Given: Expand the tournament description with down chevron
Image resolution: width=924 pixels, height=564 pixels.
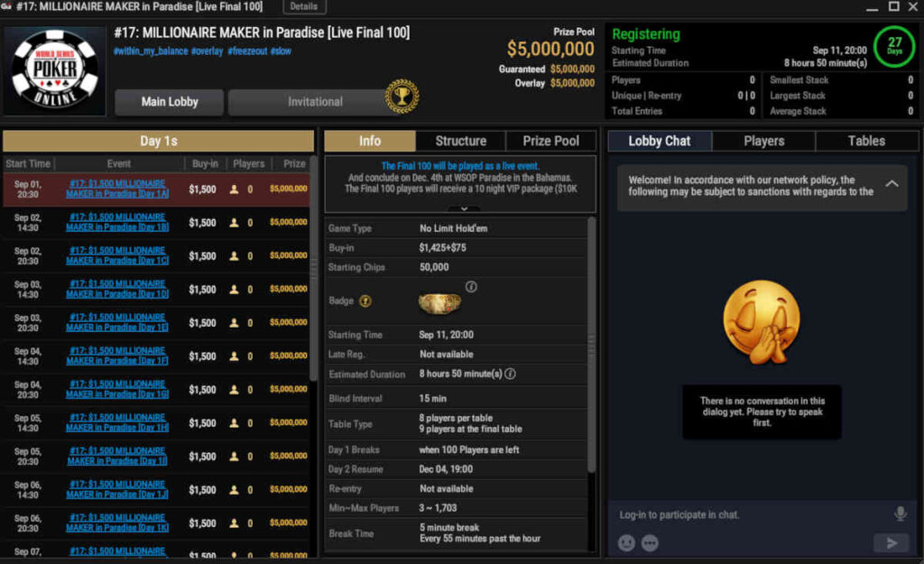Looking at the screenshot, I should click(x=464, y=208).
